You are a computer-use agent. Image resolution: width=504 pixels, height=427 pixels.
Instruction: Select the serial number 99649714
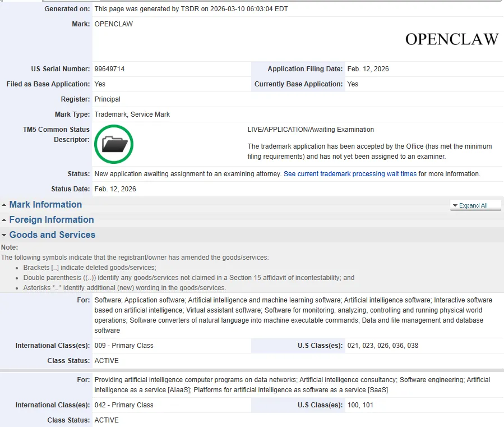coord(109,69)
